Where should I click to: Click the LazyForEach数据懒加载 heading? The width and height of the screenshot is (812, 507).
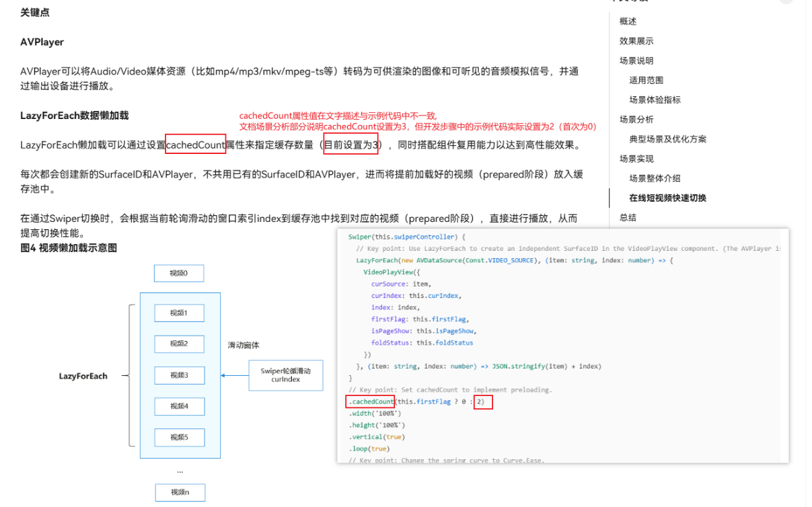coord(74,115)
